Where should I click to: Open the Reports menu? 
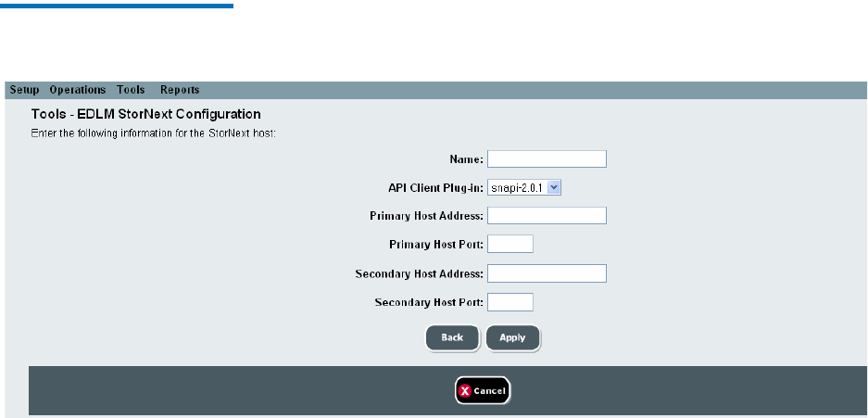click(x=180, y=90)
